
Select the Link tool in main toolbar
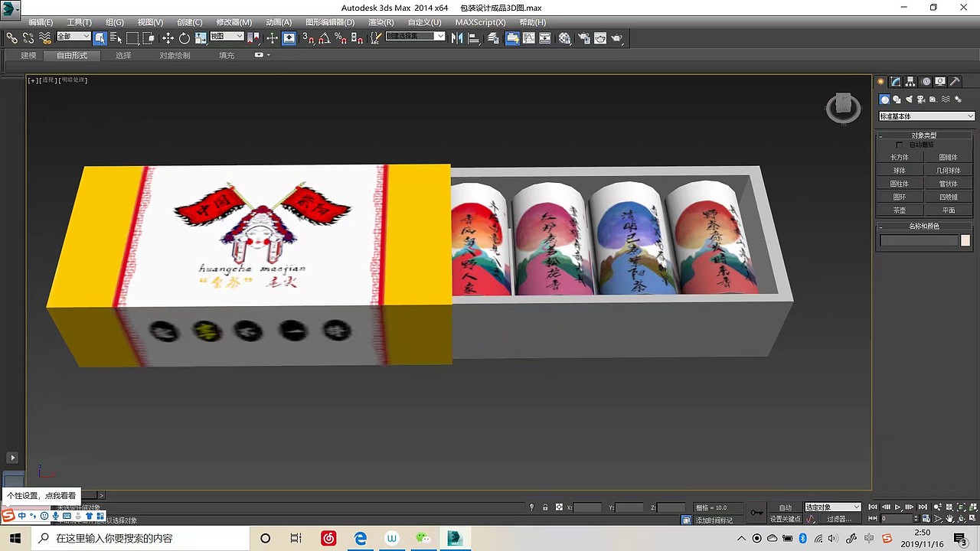11,37
